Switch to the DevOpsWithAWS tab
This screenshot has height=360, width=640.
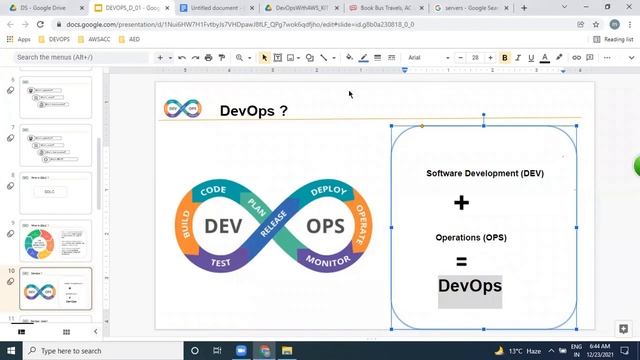pyautogui.click(x=302, y=8)
